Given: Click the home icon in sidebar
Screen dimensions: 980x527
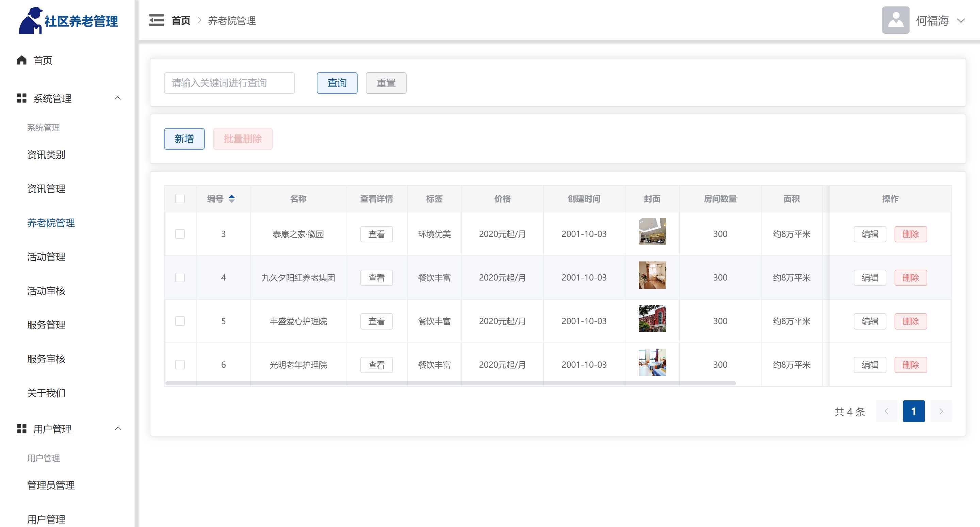Looking at the screenshot, I should pos(22,60).
